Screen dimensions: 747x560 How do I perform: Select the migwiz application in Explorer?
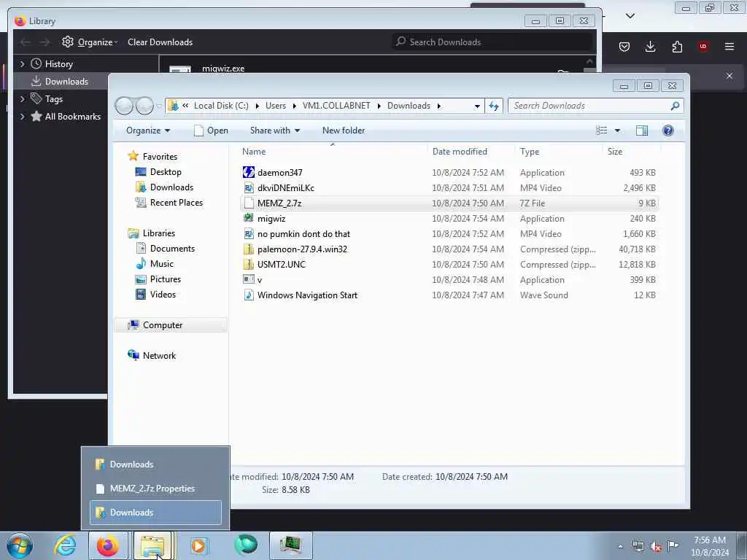pyautogui.click(x=271, y=219)
